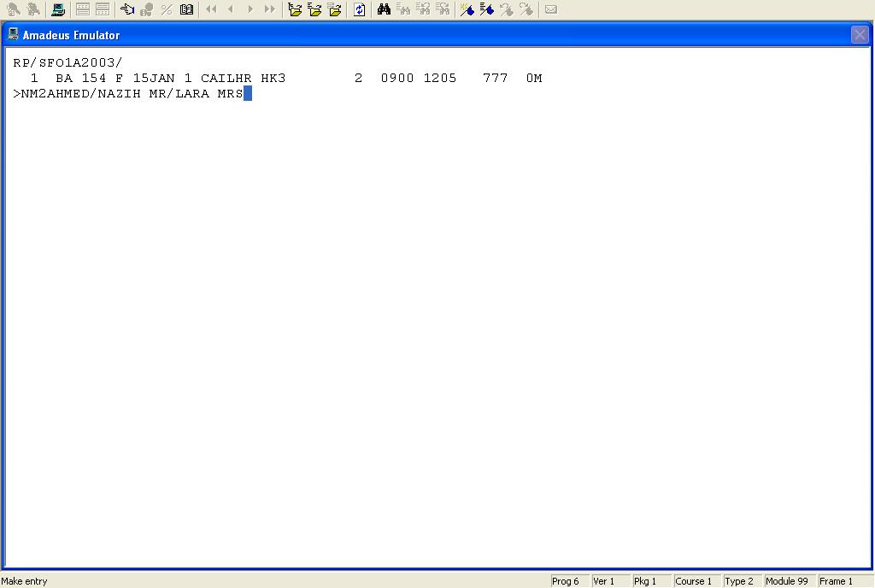
Task: Click the grey figure icon next to percent sign
Action: (x=147, y=9)
